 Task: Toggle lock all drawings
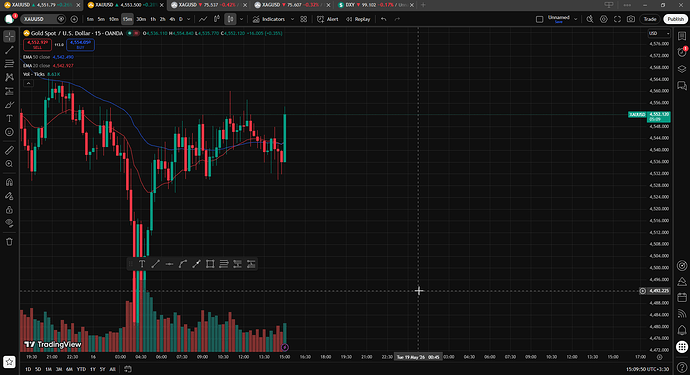coord(9,210)
